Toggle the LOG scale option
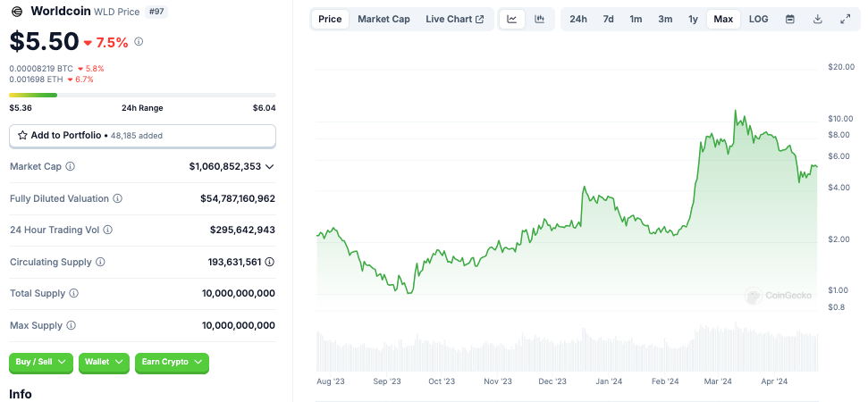 click(x=758, y=19)
